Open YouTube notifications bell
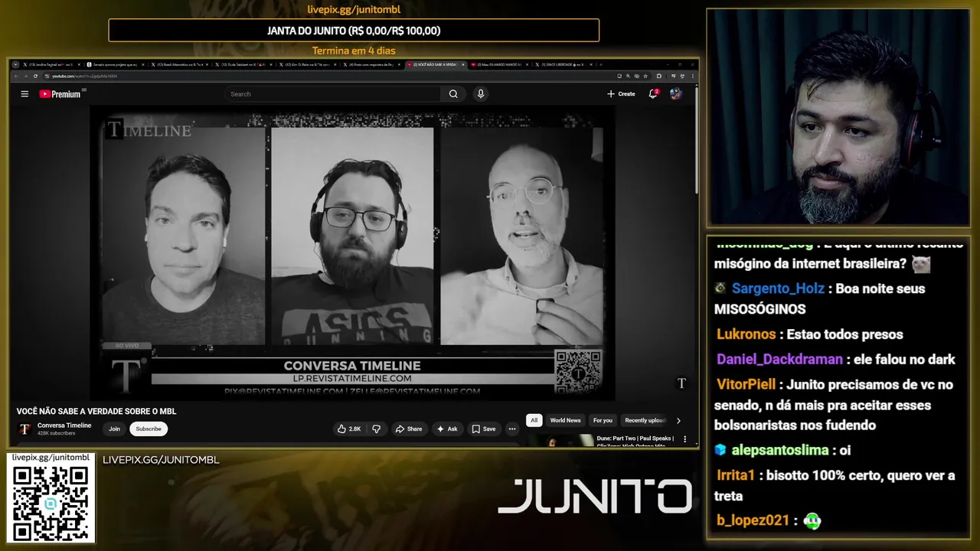 (653, 94)
